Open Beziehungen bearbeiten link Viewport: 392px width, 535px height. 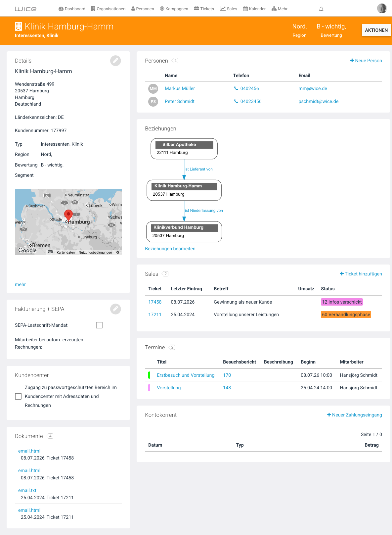(170, 249)
